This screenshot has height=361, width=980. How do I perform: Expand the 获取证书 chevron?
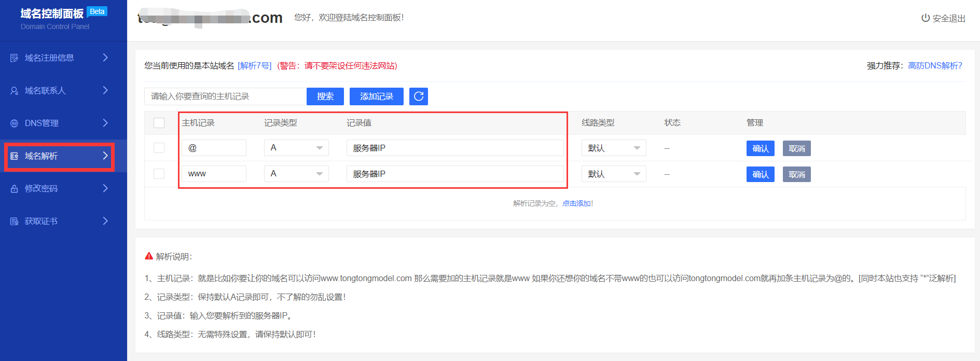click(x=105, y=221)
